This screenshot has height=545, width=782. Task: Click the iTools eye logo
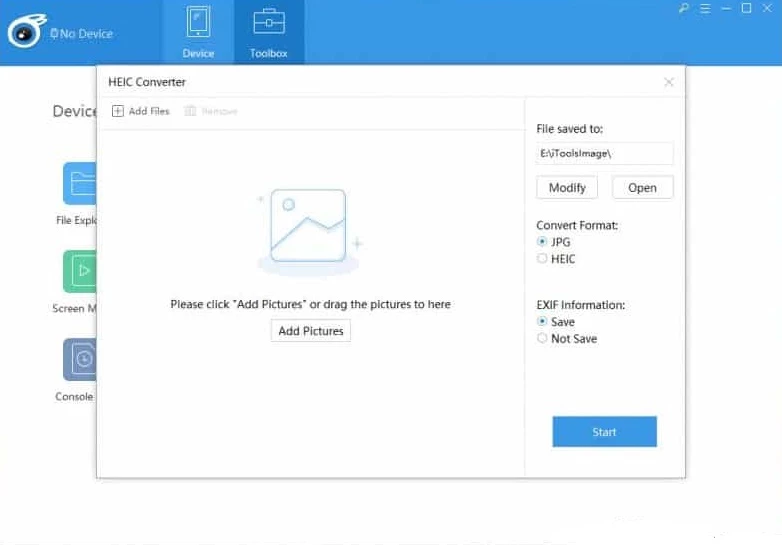pos(23,33)
